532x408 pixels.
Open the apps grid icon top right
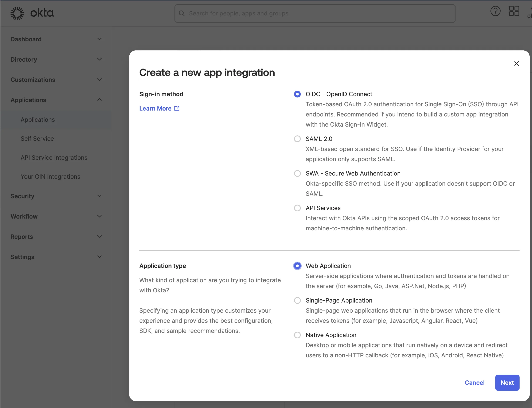pos(514,11)
